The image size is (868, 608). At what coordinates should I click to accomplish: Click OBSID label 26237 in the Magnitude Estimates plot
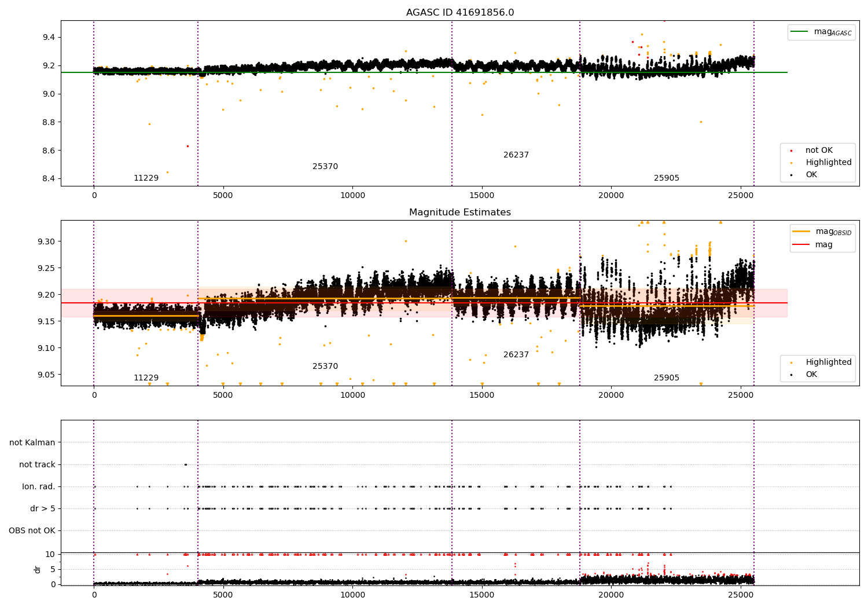coord(516,354)
